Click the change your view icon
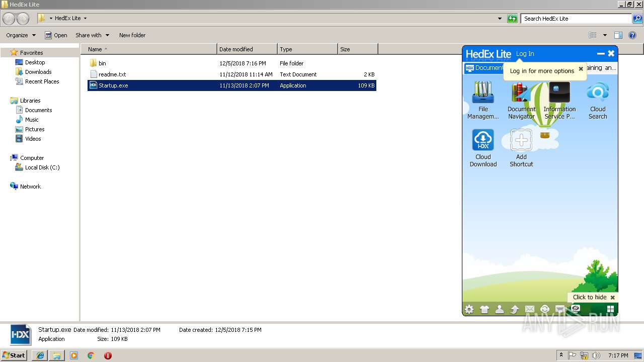 click(593, 35)
